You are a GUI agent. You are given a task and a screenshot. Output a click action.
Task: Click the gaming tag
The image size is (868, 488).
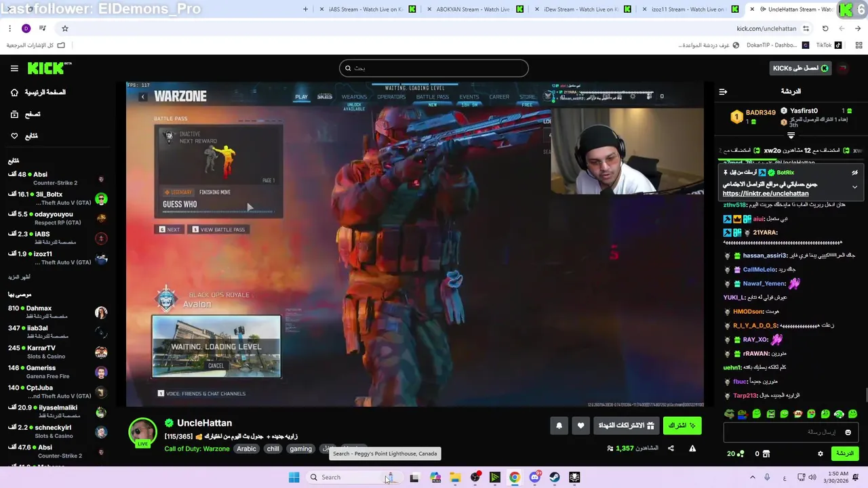coord(300,449)
